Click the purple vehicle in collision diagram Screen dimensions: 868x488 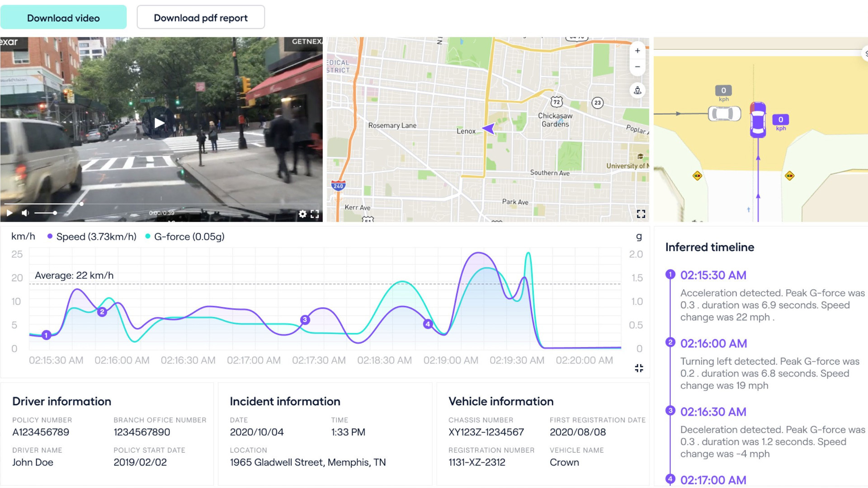pyautogui.click(x=758, y=120)
